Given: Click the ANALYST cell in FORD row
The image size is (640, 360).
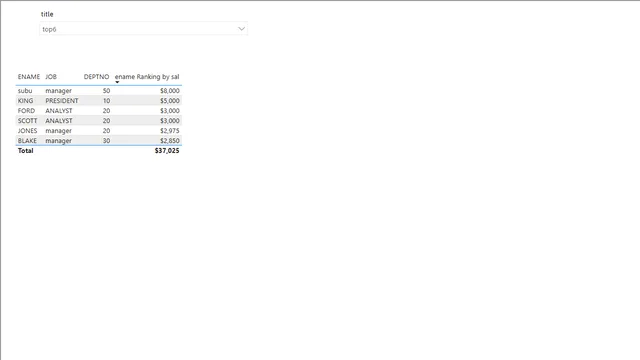Looking at the screenshot, I should click(x=59, y=111).
